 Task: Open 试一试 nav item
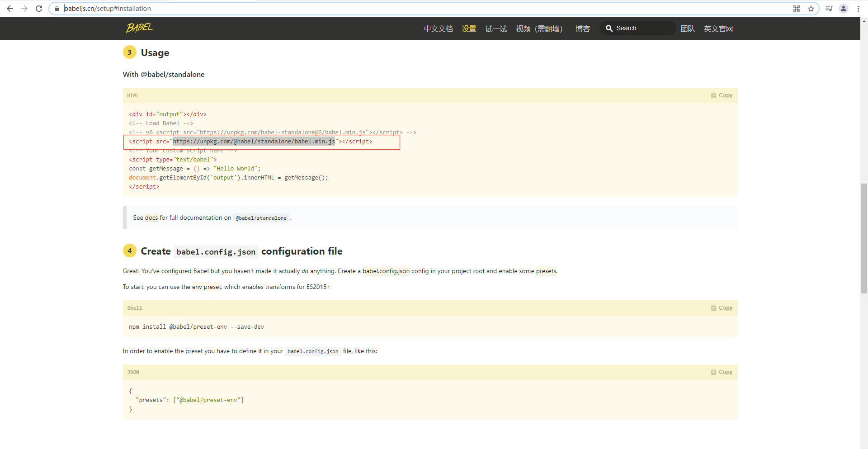tap(496, 28)
